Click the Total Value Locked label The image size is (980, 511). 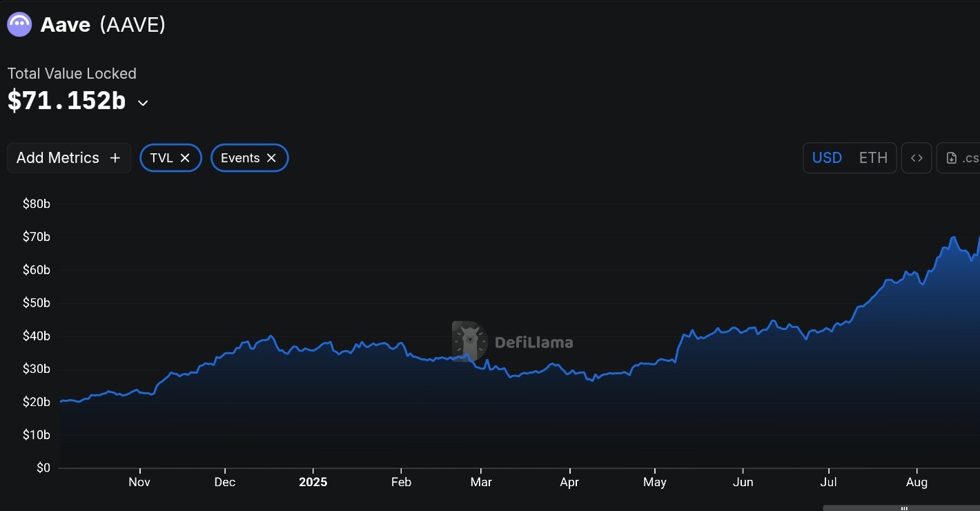click(72, 73)
